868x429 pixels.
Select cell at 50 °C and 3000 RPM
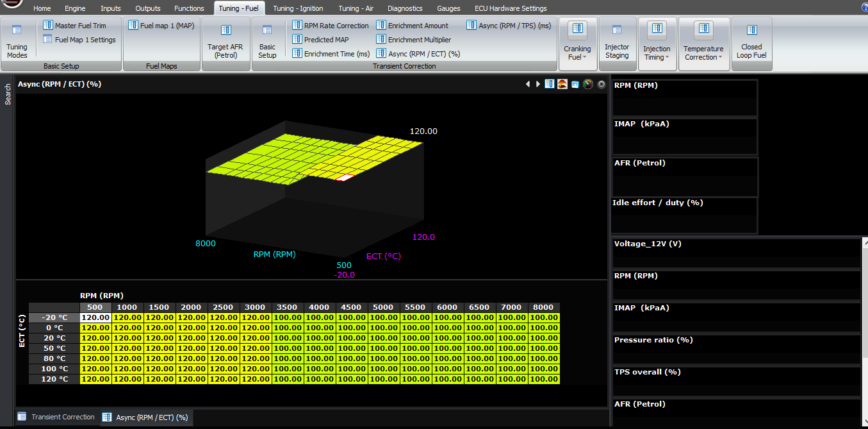(x=256, y=348)
